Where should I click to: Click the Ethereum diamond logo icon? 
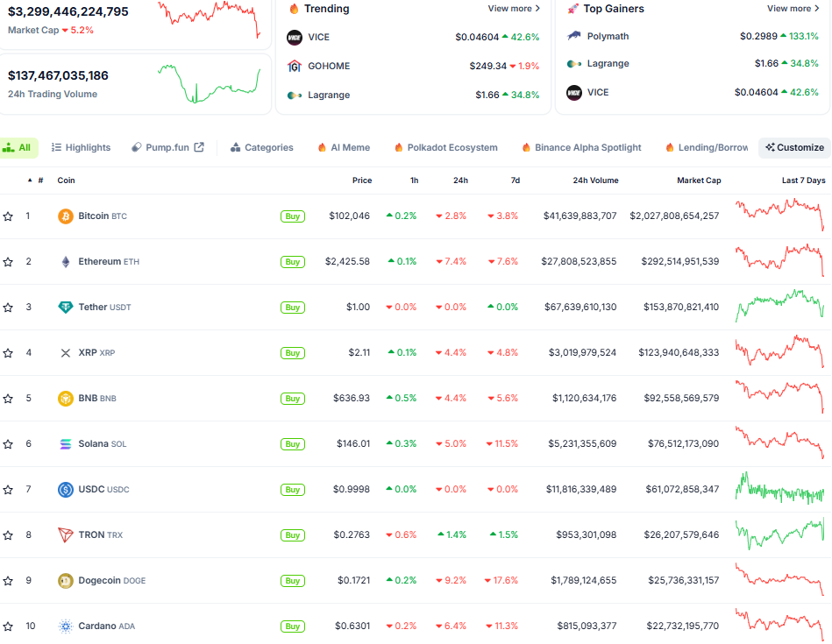(x=66, y=262)
